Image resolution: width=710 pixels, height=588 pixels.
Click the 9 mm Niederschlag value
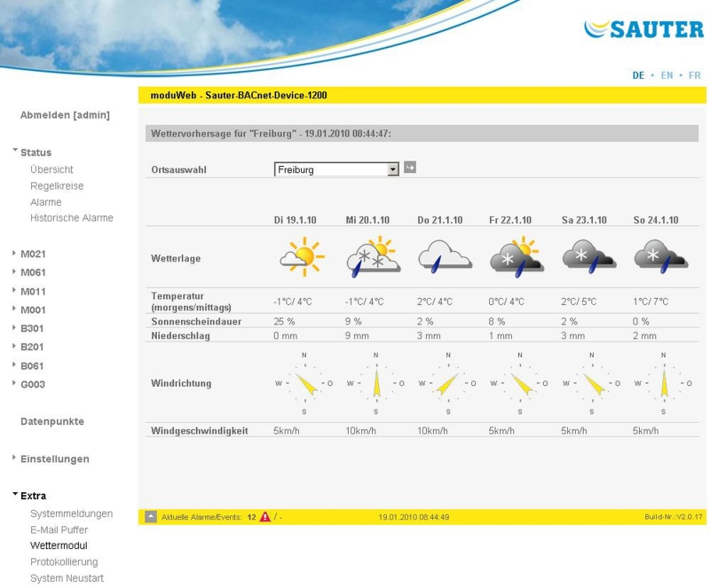(x=357, y=336)
